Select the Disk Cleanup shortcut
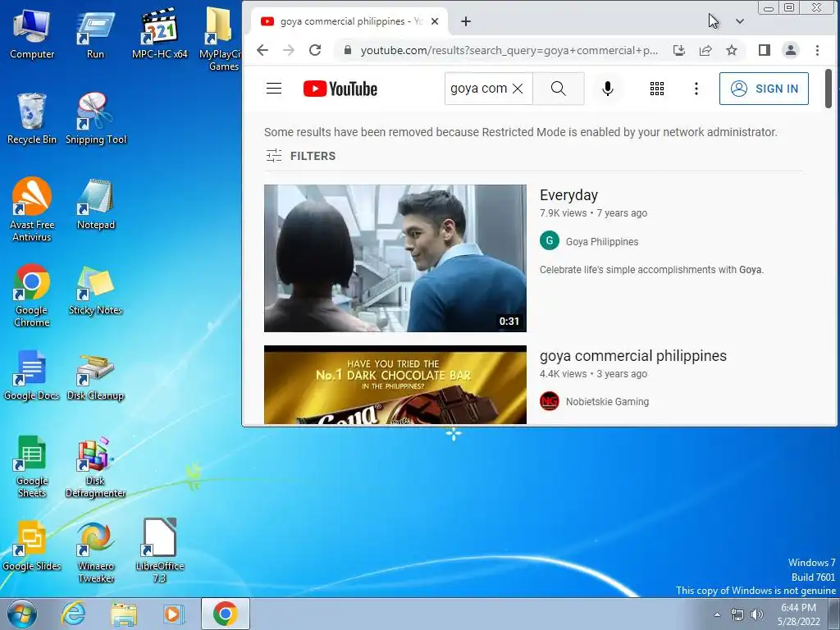 click(x=95, y=377)
